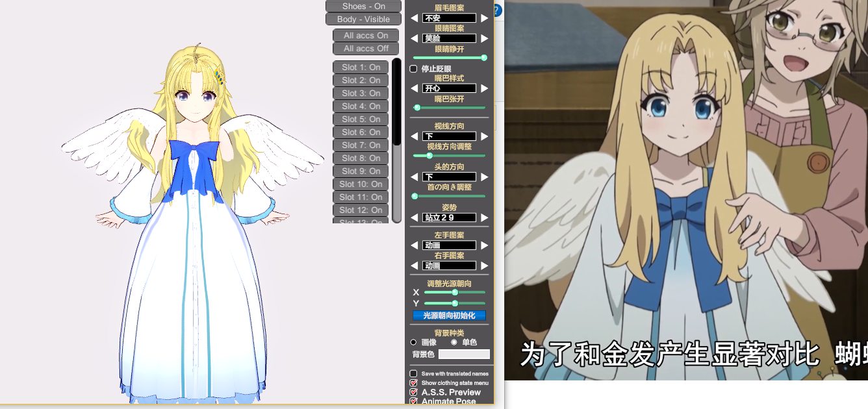Toggle Slot 11: On accessory button
This screenshot has width=868, height=409.
coord(361,197)
